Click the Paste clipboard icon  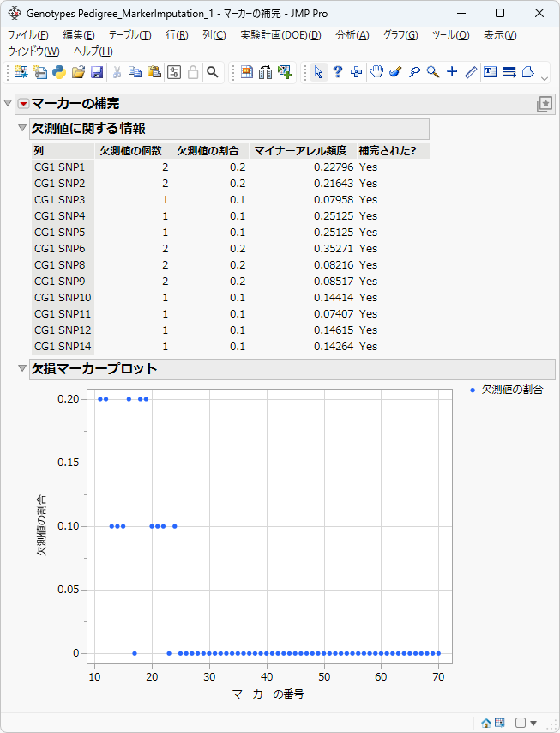pyautogui.click(x=154, y=72)
